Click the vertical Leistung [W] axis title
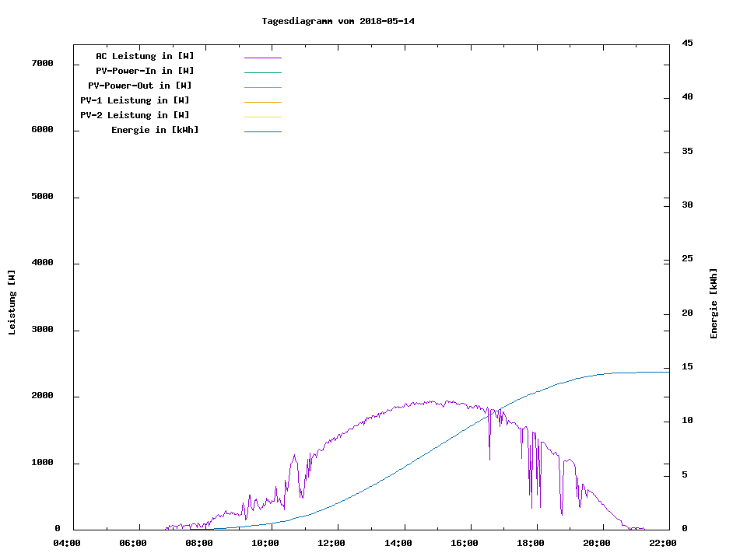The width and height of the screenshot is (747, 560). (x=12, y=303)
